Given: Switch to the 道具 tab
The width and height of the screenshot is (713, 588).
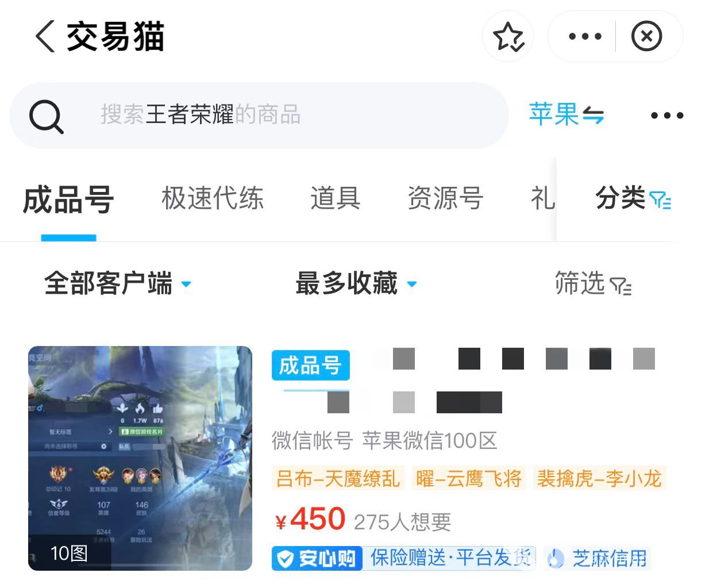Looking at the screenshot, I should [336, 198].
